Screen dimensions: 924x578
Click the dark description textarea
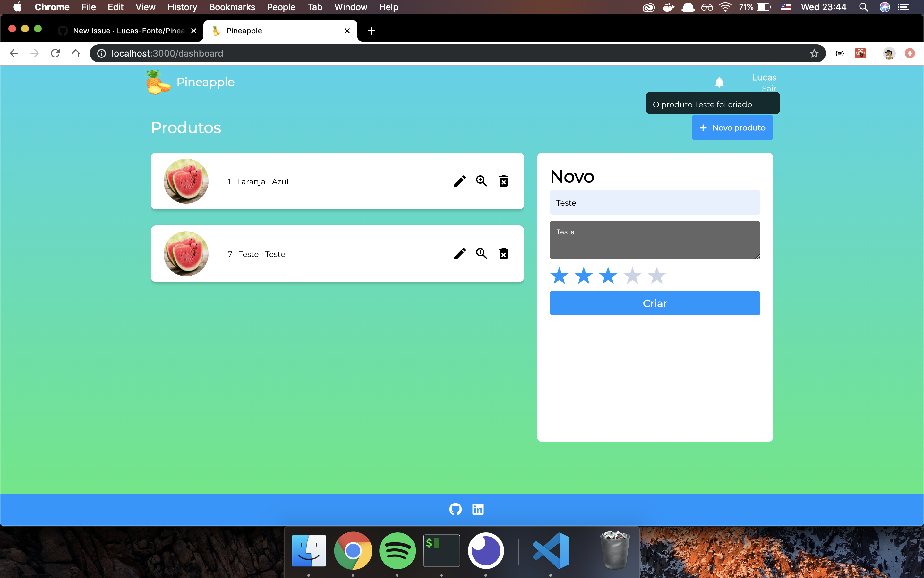tap(655, 240)
